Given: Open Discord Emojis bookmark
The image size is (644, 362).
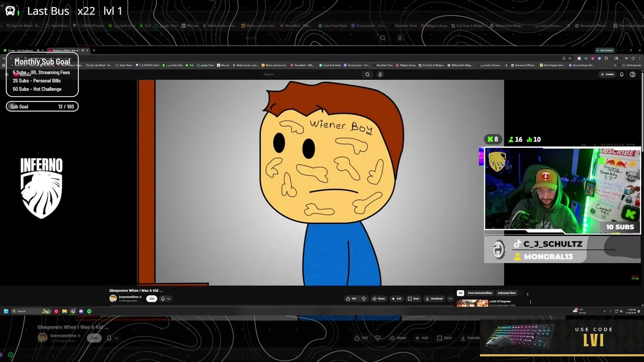Looking at the screenshot, I should pyautogui.click(x=582, y=65).
